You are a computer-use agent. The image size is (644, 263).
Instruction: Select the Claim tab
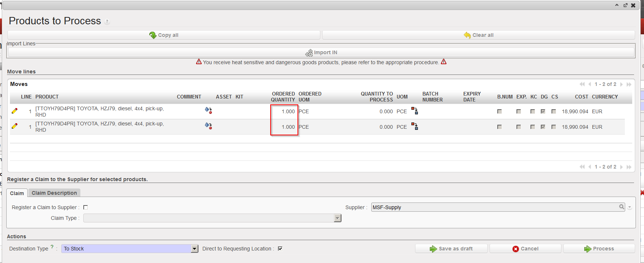(x=17, y=193)
